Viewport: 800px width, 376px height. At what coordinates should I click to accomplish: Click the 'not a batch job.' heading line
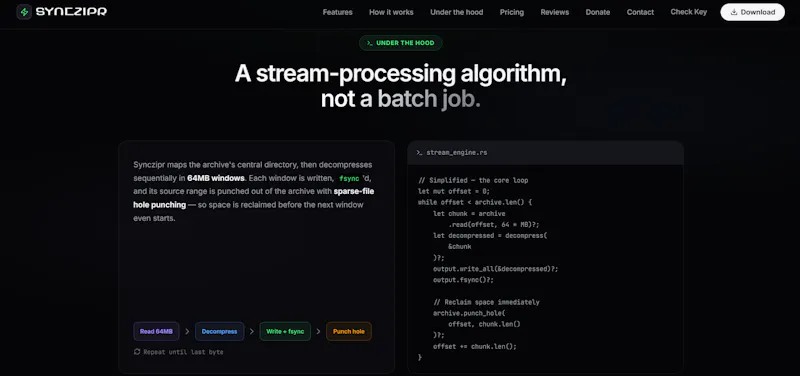pos(401,99)
